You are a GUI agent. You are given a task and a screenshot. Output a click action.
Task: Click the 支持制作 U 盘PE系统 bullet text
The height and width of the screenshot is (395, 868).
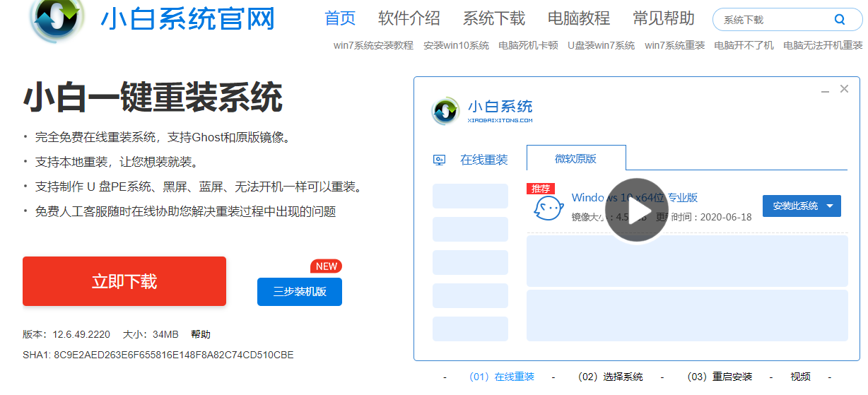(199, 187)
